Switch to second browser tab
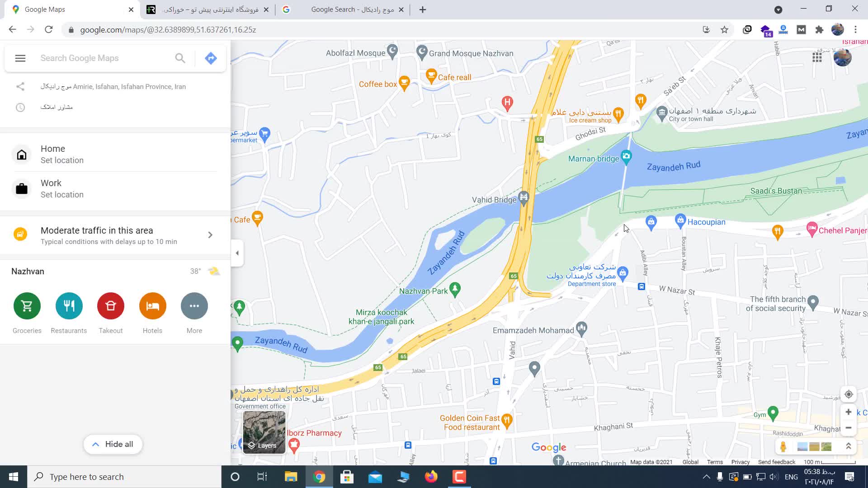The width and height of the screenshot is (868, 488). pyautogui.click(x=208, y=9)
